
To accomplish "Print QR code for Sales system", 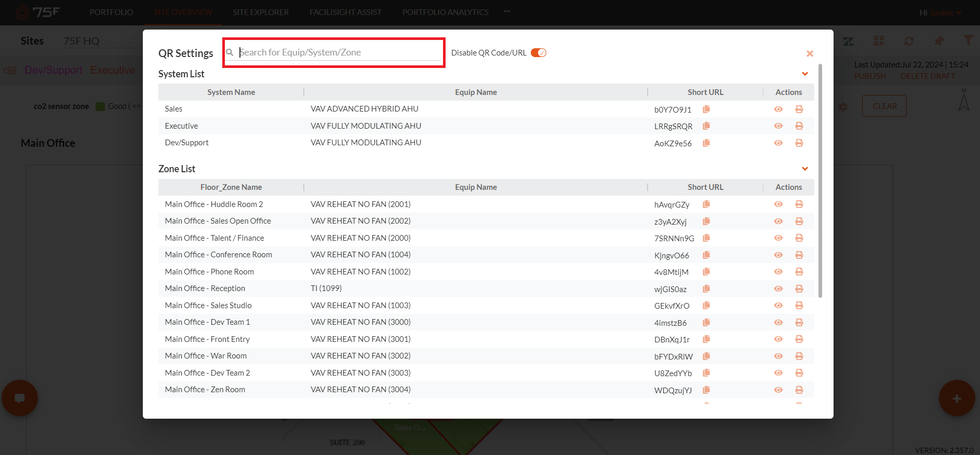I will tap(799, 109).
